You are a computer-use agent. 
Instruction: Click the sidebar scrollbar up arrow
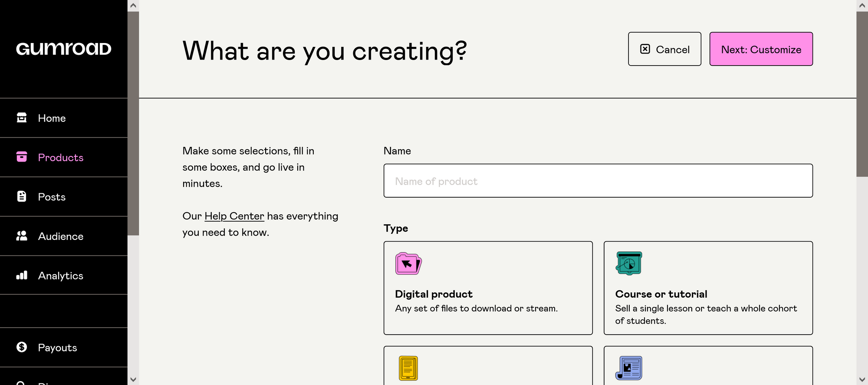pyautogui.click(x=133, y=6)
